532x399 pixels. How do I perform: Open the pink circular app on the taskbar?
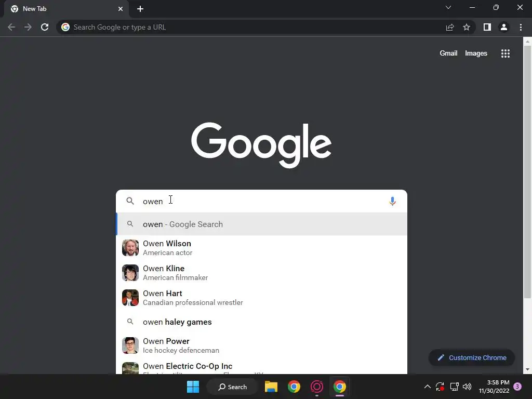tap(317, 387)
